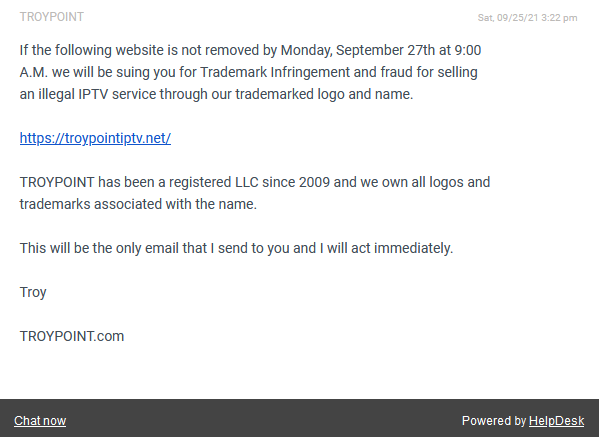Click the line 'TROYPOINT has been a registered LLC'
599x437 pixels.
click(x=255, y=182)
